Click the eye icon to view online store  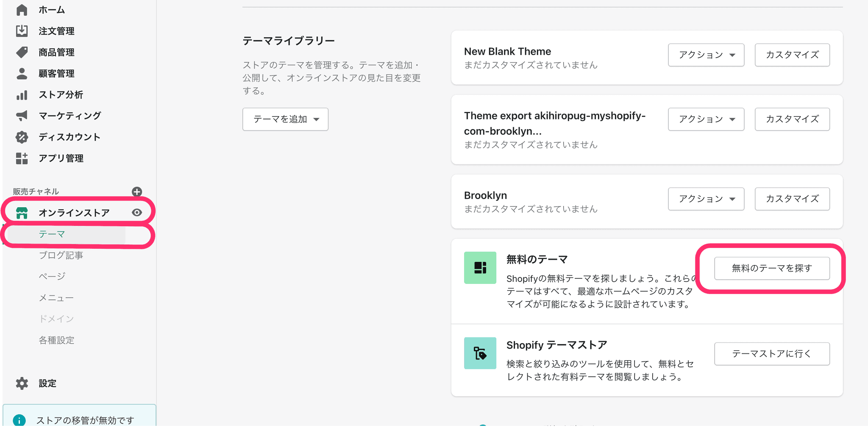click(136, 212)
